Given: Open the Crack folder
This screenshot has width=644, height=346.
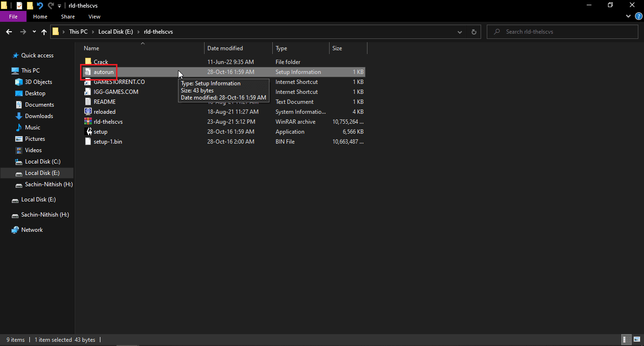Looking at the screenshot, I should [100, 62].
